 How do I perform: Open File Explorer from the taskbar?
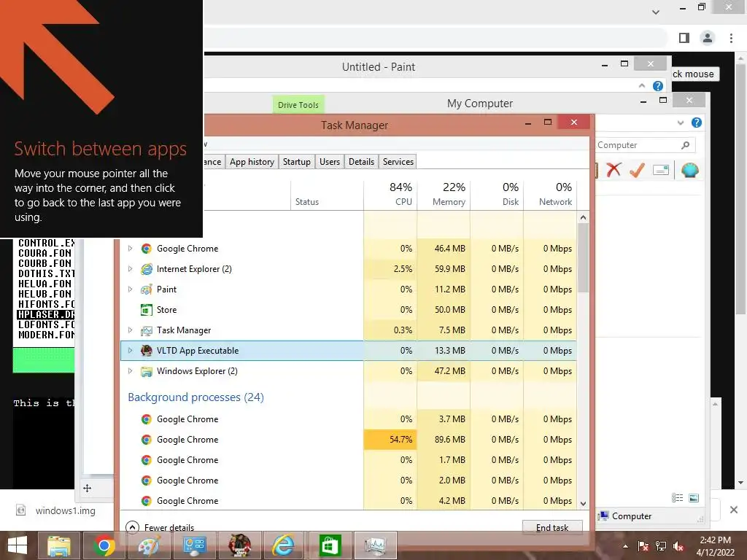(59, 545)
